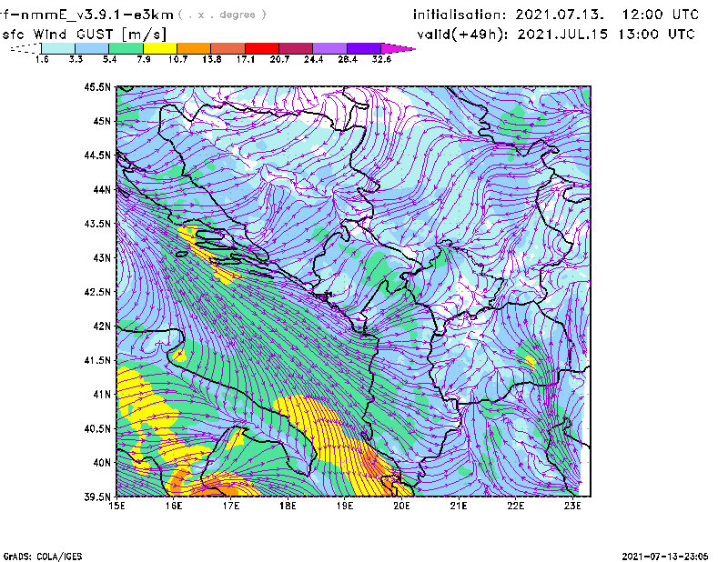Image resolution: width=728 pixels, height=562 pixels.
Task: Click the initialisation date '2021.07.13.'
Action: 561,15
